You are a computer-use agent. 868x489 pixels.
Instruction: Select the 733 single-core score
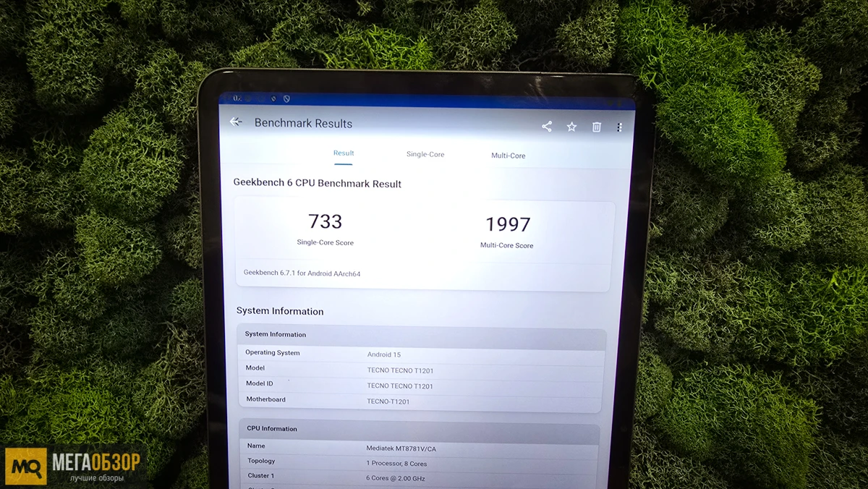pyautogui.click(x=325, y=221)
